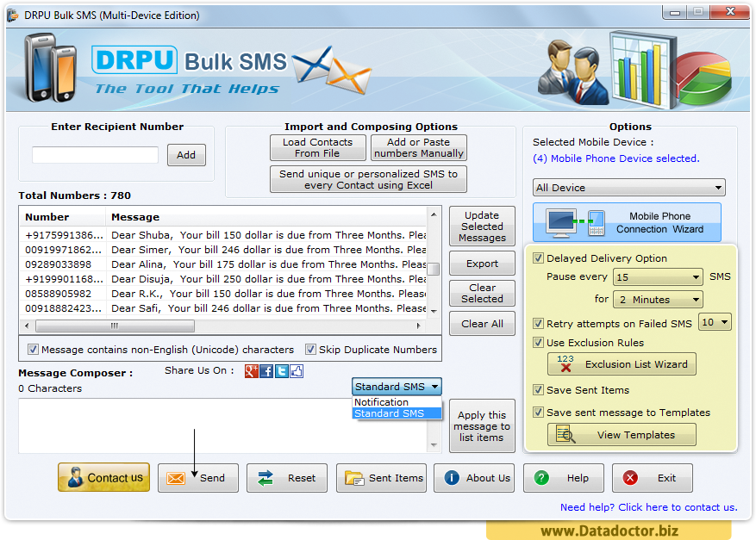Uncheck the Save Sent Items checkbox
756x540 pixels.
coord(538,389)
